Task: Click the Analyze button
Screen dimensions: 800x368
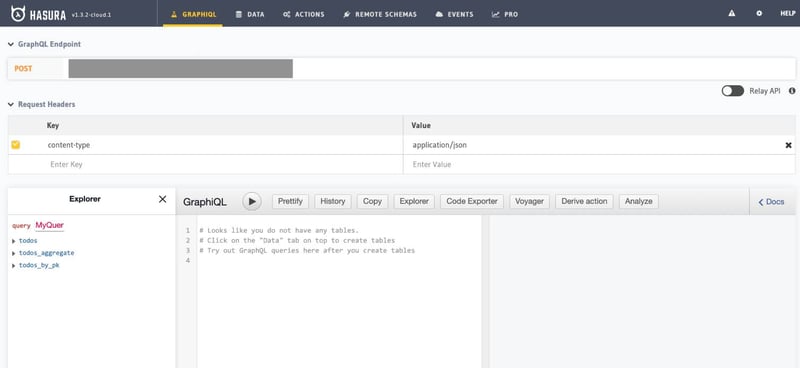Action: coord(639,202)
